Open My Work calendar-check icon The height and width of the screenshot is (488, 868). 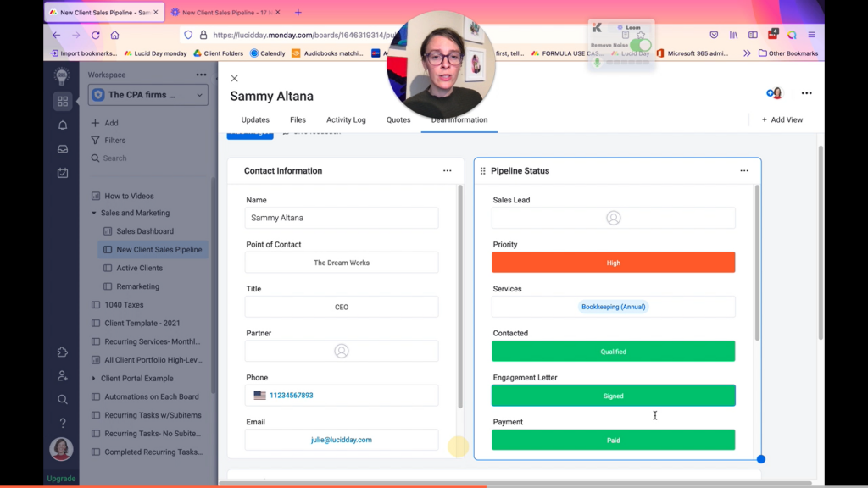point(63,173)
